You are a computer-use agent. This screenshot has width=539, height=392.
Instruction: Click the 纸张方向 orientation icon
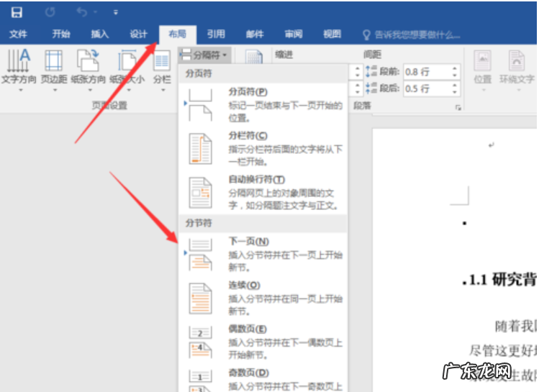tap(88, 60)
